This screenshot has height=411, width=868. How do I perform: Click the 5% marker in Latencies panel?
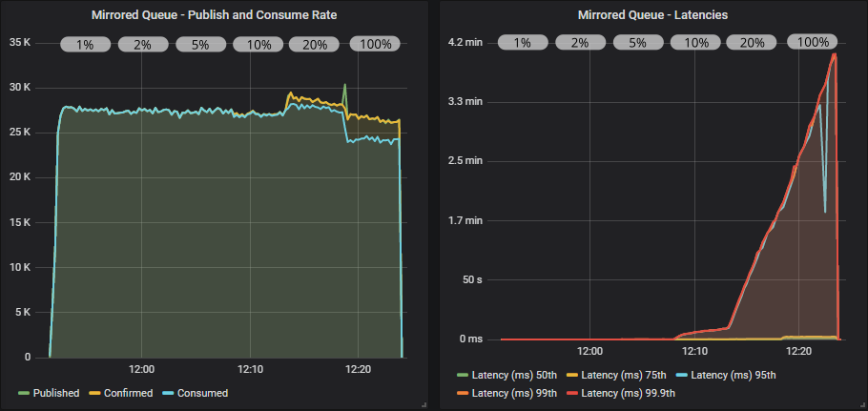[638, 42]
